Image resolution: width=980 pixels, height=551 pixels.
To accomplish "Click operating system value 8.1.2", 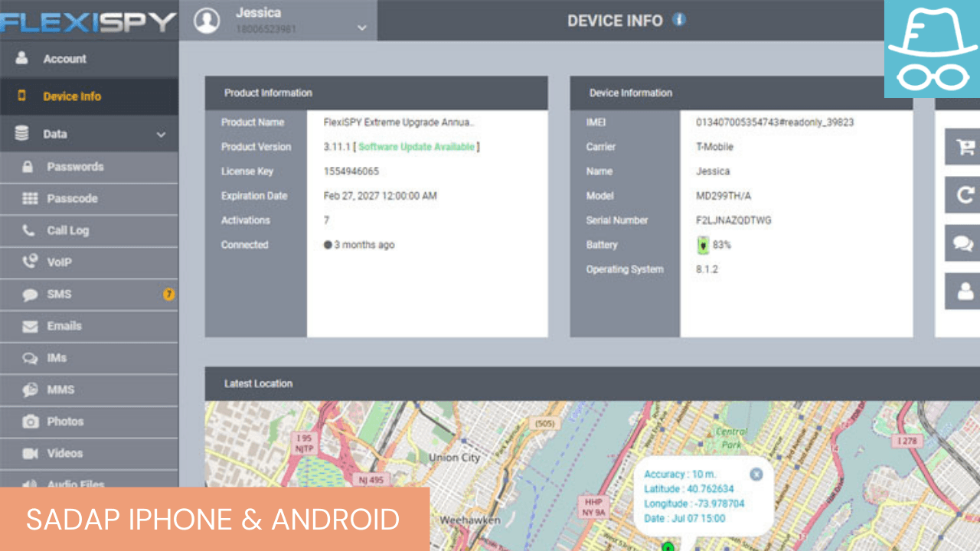I will click(x=707, y=269).
